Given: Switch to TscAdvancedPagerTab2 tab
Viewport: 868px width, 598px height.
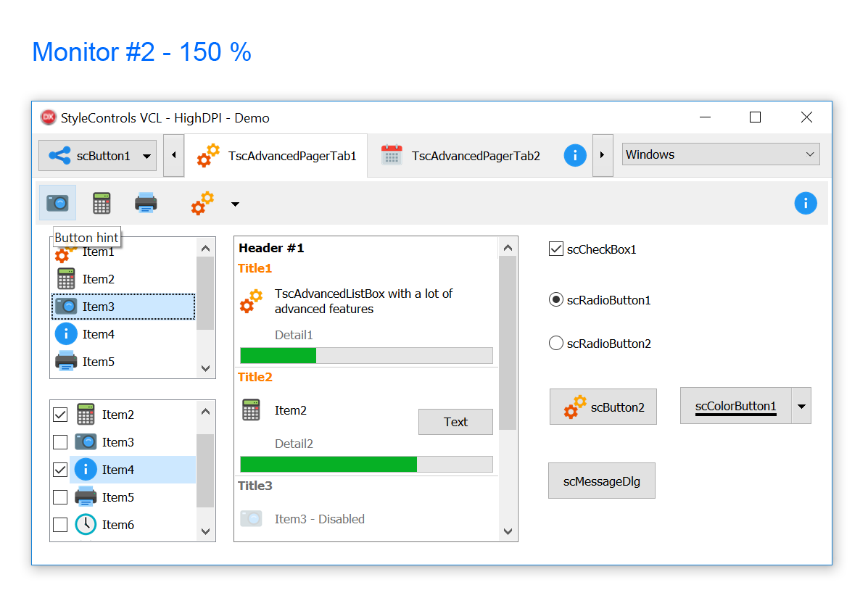Looking at the screenshot, I should tap(461, 156).
